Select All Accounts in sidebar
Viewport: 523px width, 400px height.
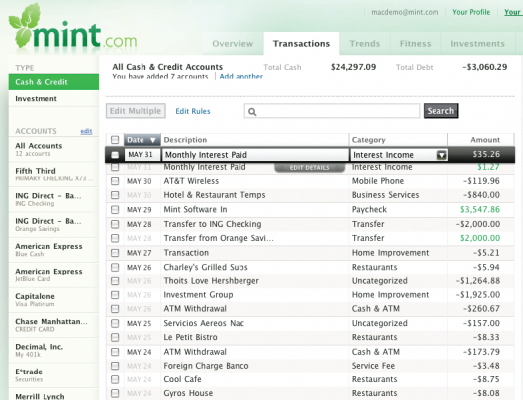click(x=54, y=149)
